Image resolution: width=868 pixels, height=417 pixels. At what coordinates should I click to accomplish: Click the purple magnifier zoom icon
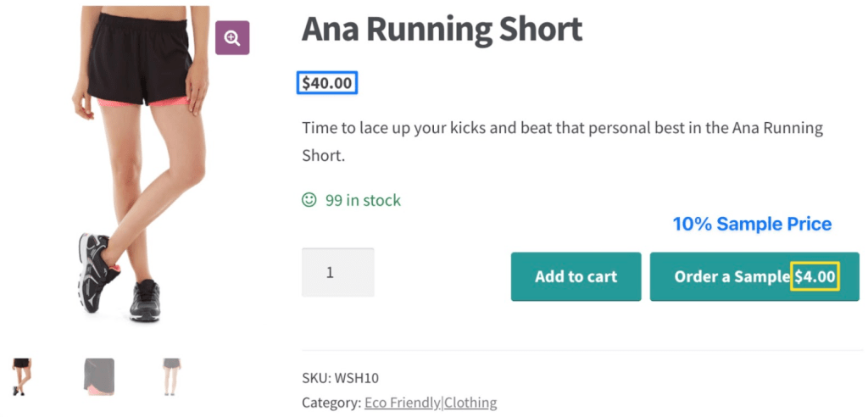232,37
